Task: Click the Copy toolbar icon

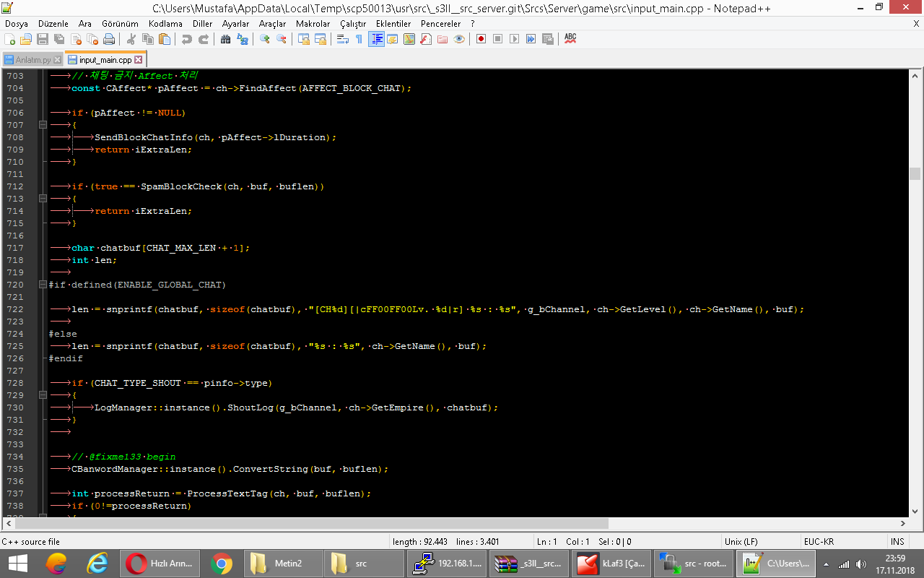Action: pos(148,39)
